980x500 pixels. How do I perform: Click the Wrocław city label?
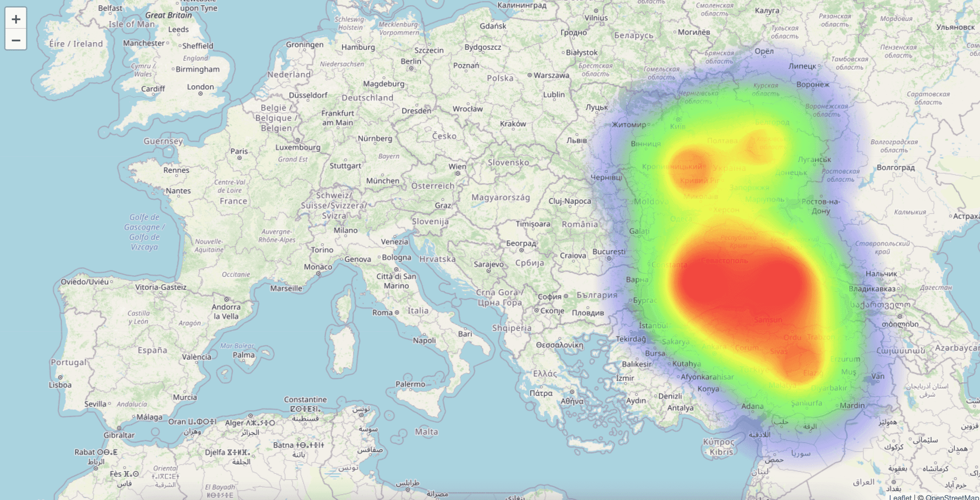467,109
